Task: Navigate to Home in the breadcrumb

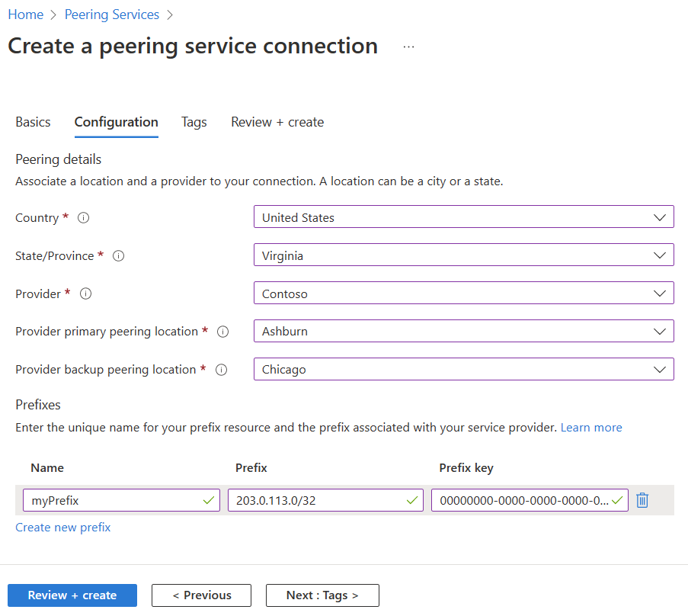Action: tap(25, 14)
